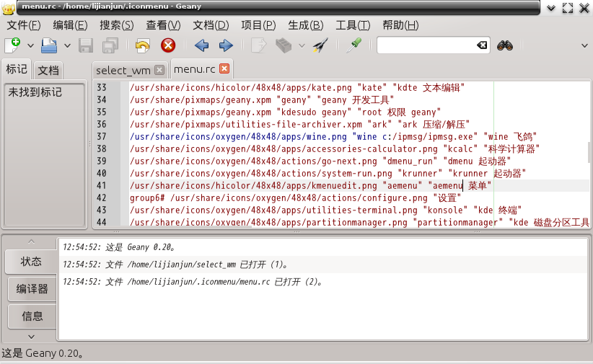Viewport: 593px width, 364px height.
Task: Open the 文档(D) menu
Action: [x=211, y=25]
